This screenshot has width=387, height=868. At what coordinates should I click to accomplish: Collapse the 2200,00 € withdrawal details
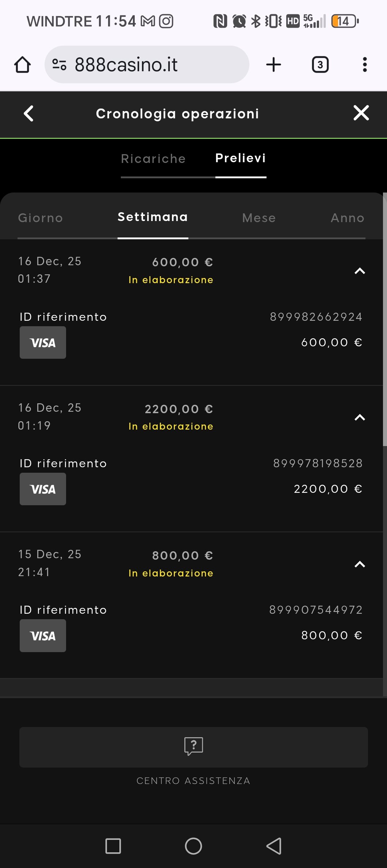pyautogui.click(x=360, y=418)
